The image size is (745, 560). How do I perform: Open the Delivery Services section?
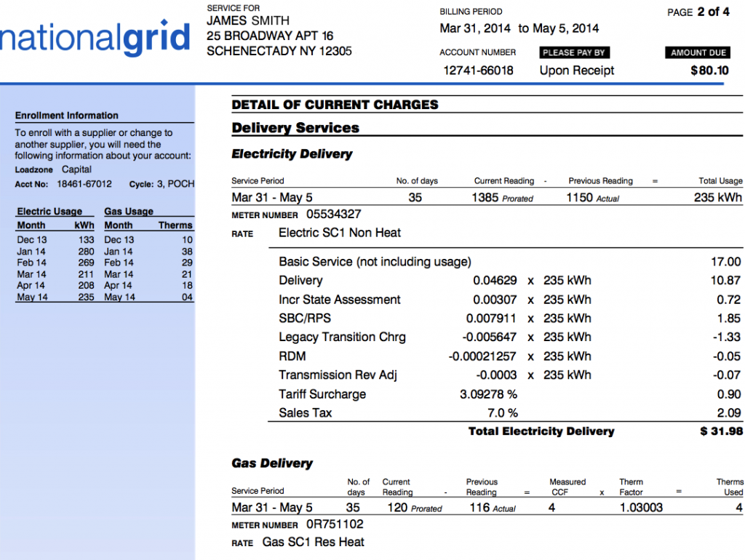[x=295, y=127]
